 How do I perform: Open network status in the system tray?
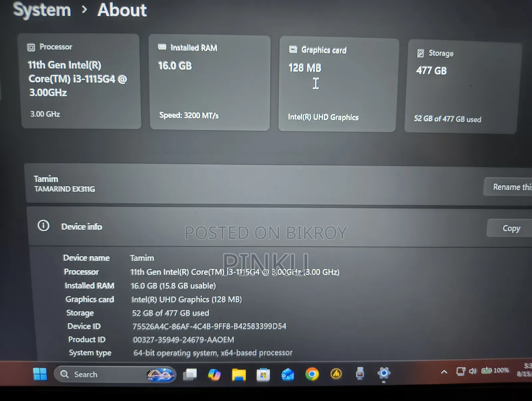coord(461,371)
